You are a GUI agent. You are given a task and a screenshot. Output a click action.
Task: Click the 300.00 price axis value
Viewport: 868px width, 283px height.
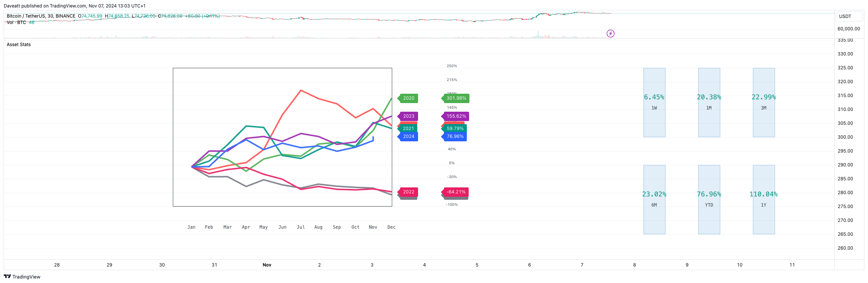coord(846,137)
